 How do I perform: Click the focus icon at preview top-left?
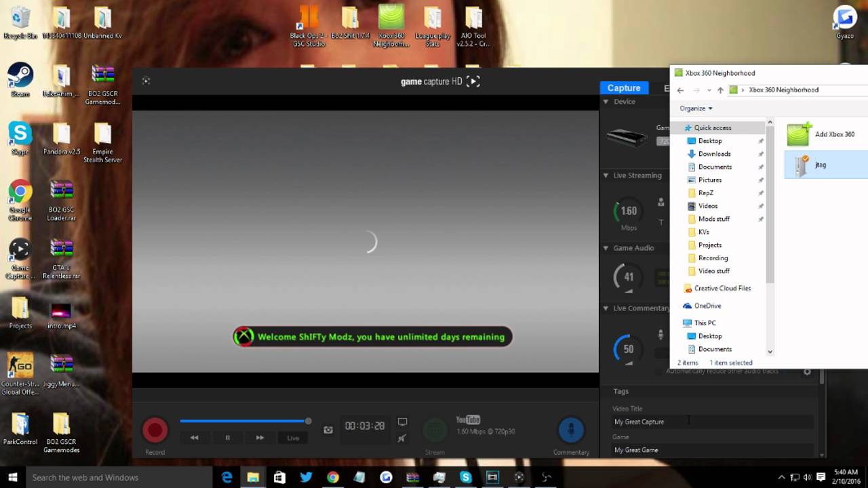point(146,81)
